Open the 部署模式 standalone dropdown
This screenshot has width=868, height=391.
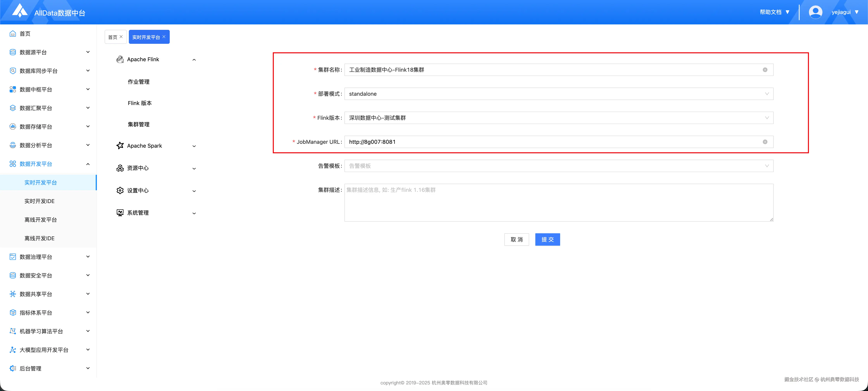point(558,94)
